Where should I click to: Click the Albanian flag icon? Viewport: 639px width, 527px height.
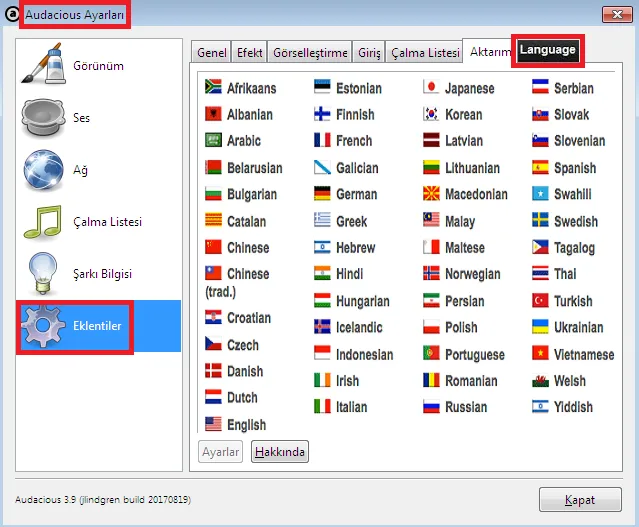[213, 114]
